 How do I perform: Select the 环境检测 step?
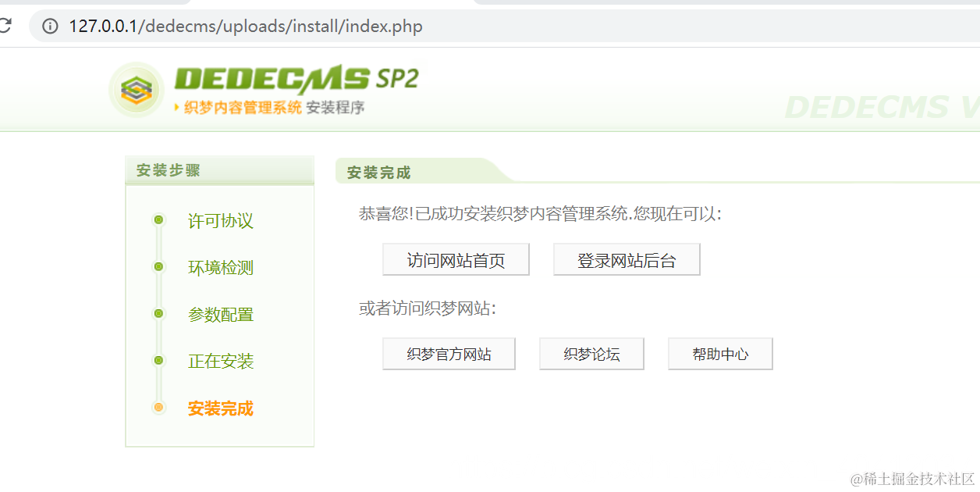[x=221, y=268]
